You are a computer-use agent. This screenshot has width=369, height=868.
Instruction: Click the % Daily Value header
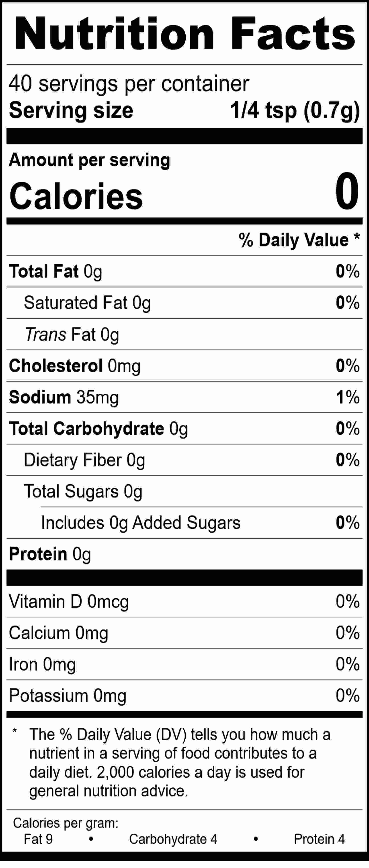(299, 240)
